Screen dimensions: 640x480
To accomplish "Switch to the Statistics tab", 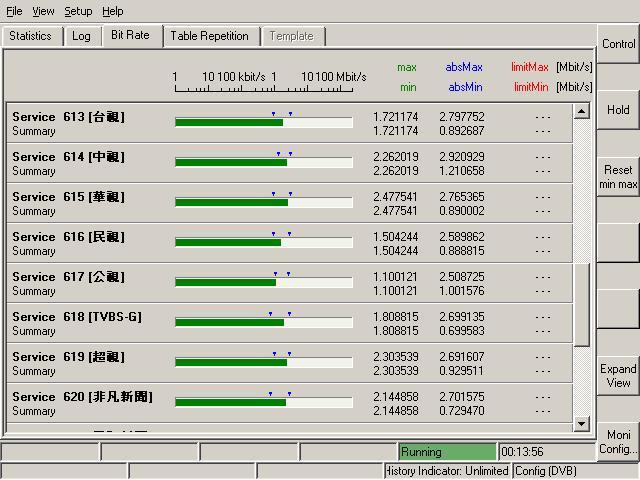I will (30, 36).
